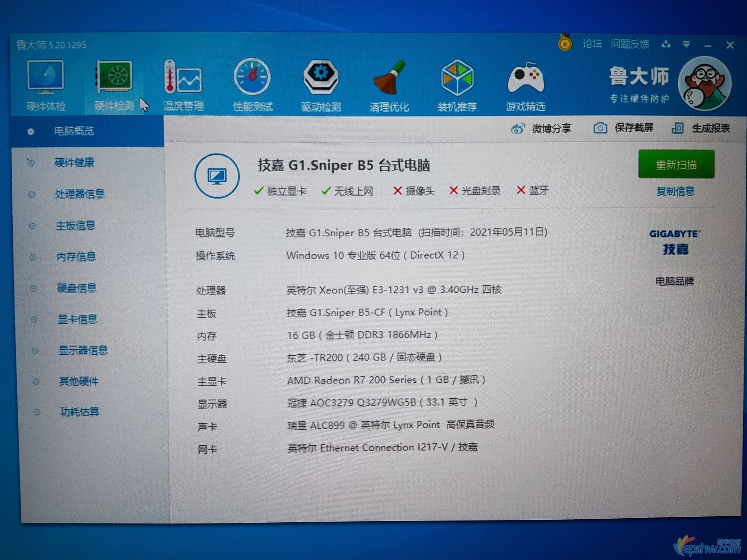Click the round desktop computer icon

[217, 176]
